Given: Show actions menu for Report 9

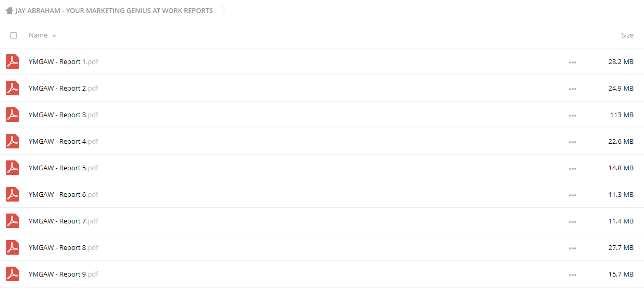Looking at the screenshot, I should [x=573, y=274].
